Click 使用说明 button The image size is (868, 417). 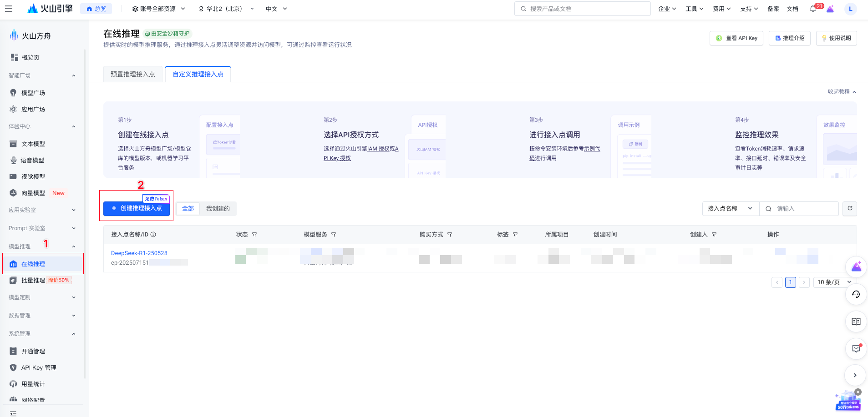click(837, 38)
